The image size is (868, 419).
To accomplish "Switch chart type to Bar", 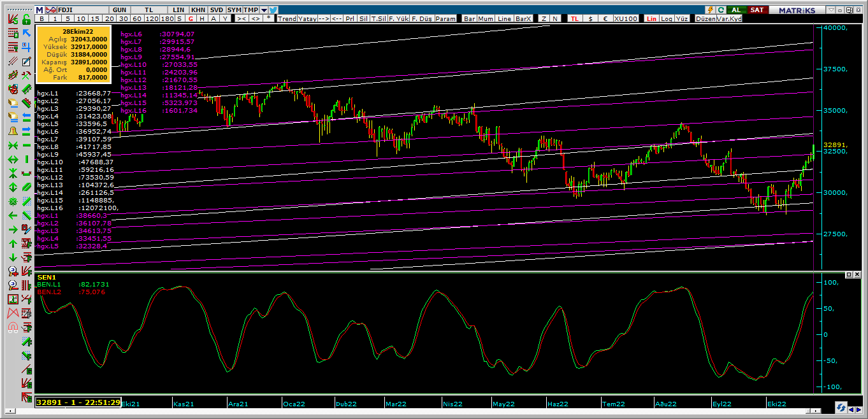I will 469,18.
